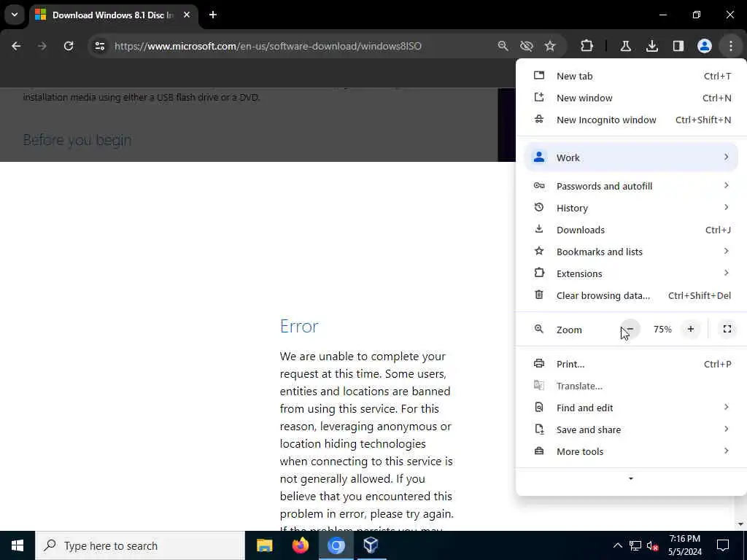This screenshot has height=560, width=747.
Task: Switch to Chrome in the taskbar
Action: tap(336, 545)
